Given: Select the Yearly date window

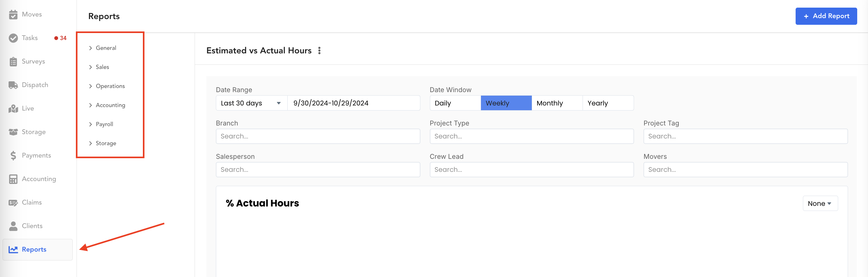Looking at the screenshot, I should (608, 103).
